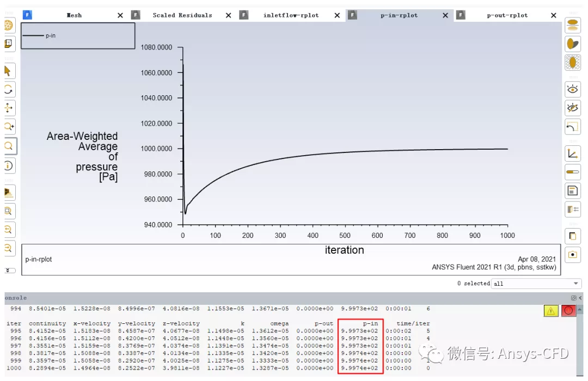Image resolution: width=588 pixels, height=381 pixels.
Task: Toggle surface visibility with the eye icon
Action: [x=573, y=89]
